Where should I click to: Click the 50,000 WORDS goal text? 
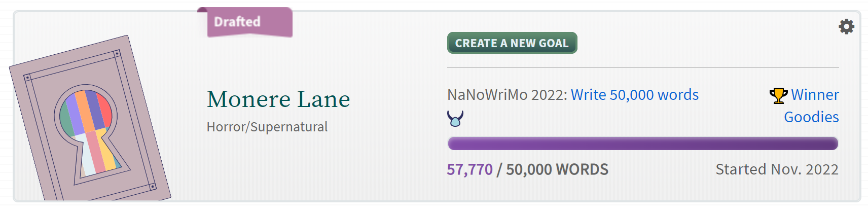[557, 169]
